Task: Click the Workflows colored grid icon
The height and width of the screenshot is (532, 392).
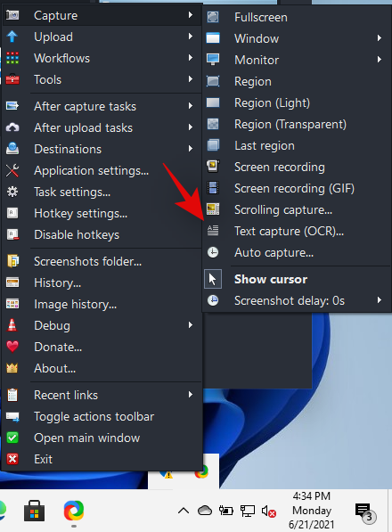Action: click(12, 58)
